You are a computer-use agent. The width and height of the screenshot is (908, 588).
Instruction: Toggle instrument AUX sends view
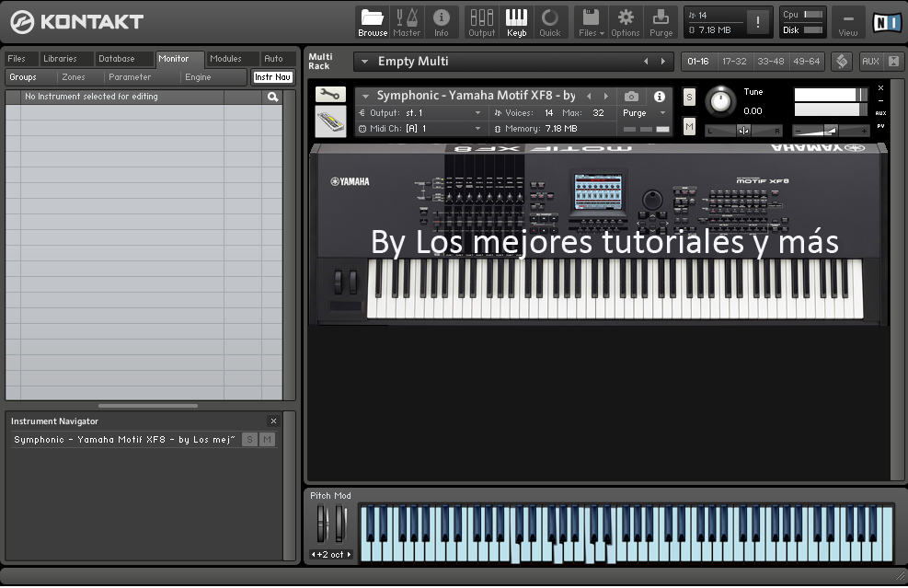click(x=880, y=113)
